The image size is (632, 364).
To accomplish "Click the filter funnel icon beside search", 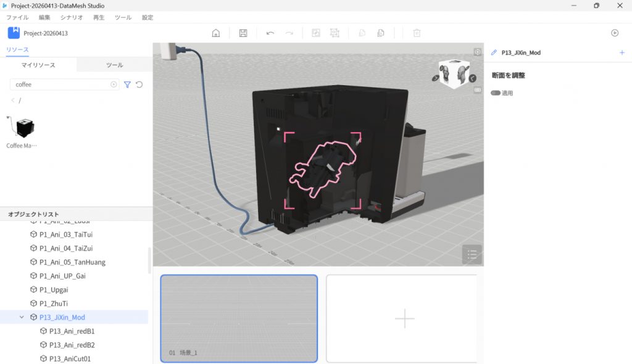I will click(127, 85).
